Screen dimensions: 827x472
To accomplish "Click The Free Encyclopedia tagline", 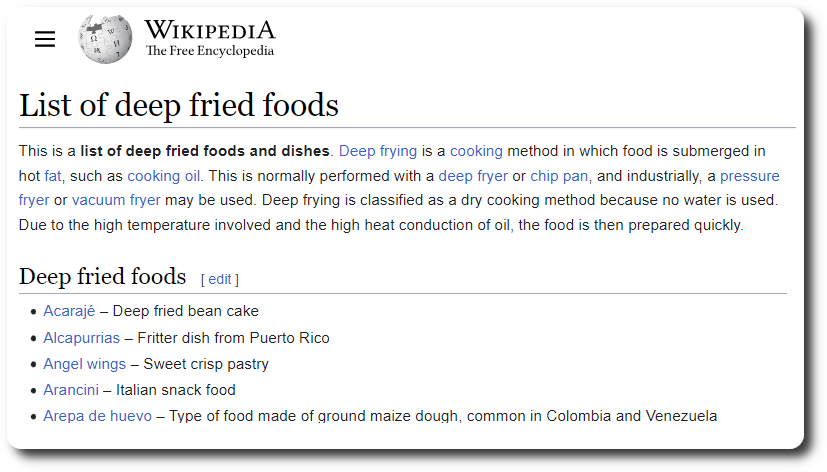I will pyautogui.click(x=209, y=51).
